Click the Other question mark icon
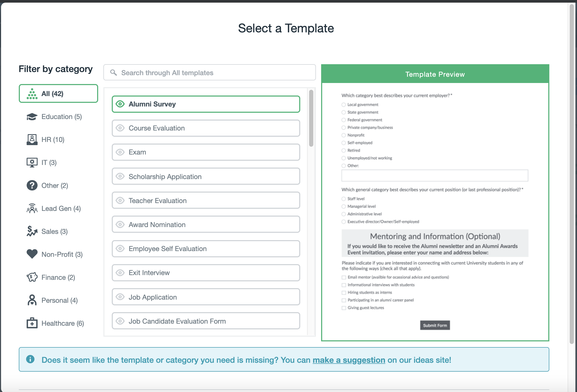The height and width of the screenshot is (392, 577). pos(32,186)
